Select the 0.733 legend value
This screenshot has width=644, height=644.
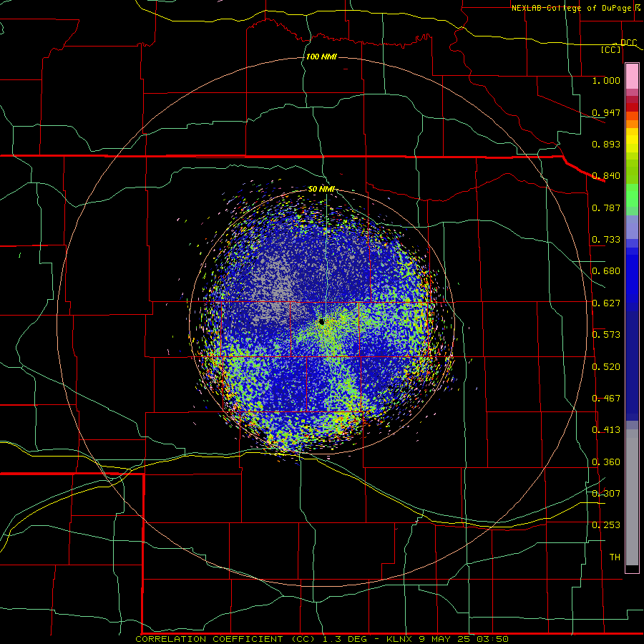pyautogui.click(x=606, y=240)
